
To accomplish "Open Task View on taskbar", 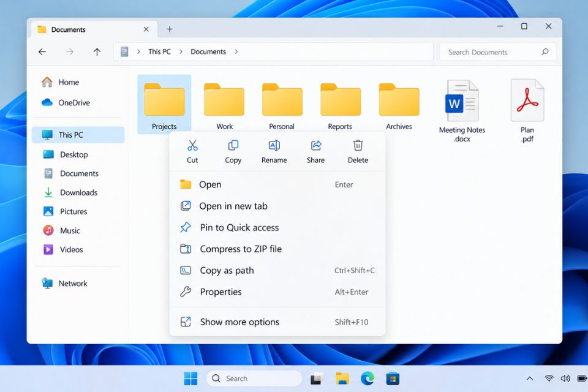I will (317, 379).
